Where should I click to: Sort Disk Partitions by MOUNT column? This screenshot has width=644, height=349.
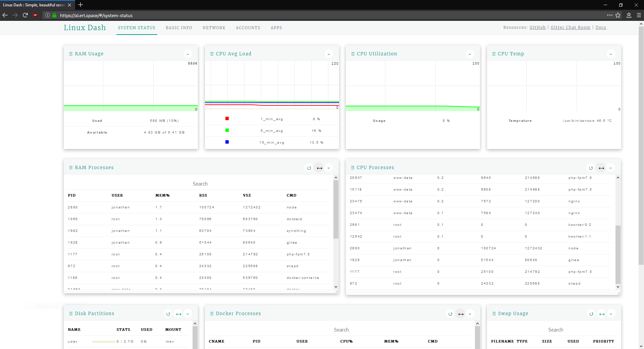pyautogui.click(x=173, y=330)
